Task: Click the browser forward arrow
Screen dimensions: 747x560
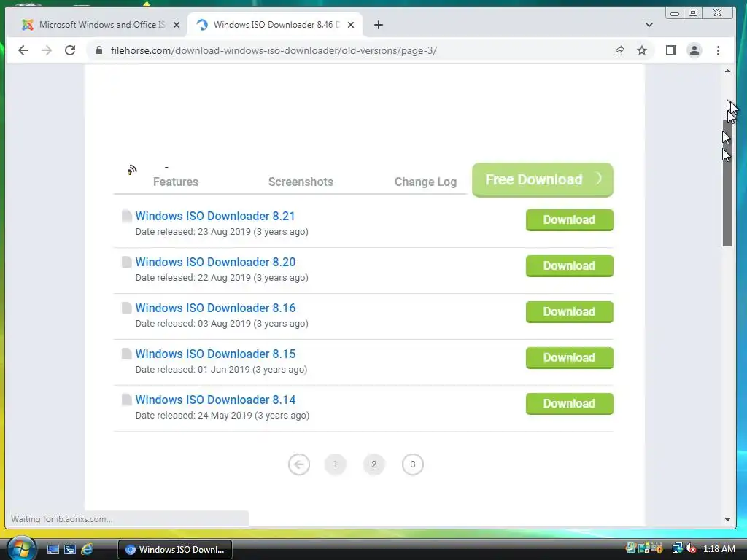Action: (x=46, y=50)
